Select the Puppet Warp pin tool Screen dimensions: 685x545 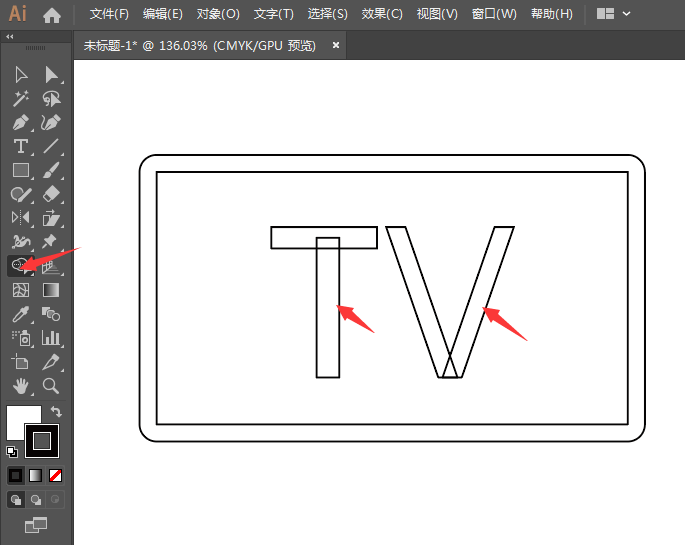(x=49, y=241)
